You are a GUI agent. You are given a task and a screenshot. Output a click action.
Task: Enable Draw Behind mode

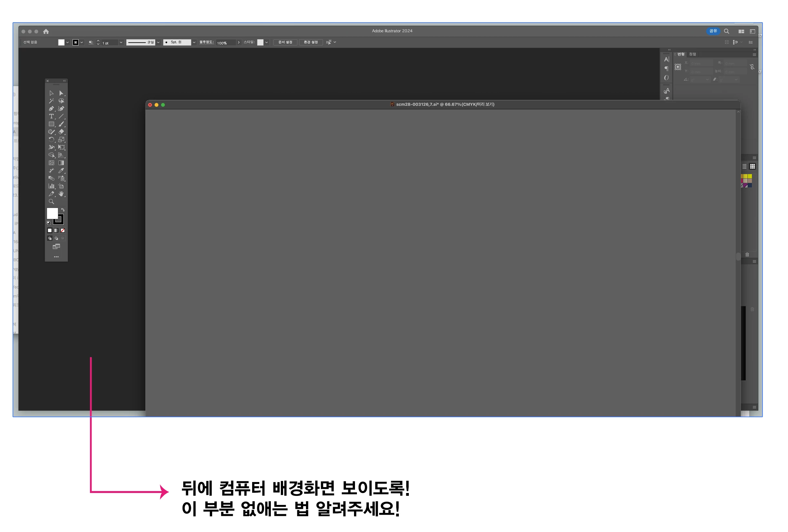pos(56,238)
